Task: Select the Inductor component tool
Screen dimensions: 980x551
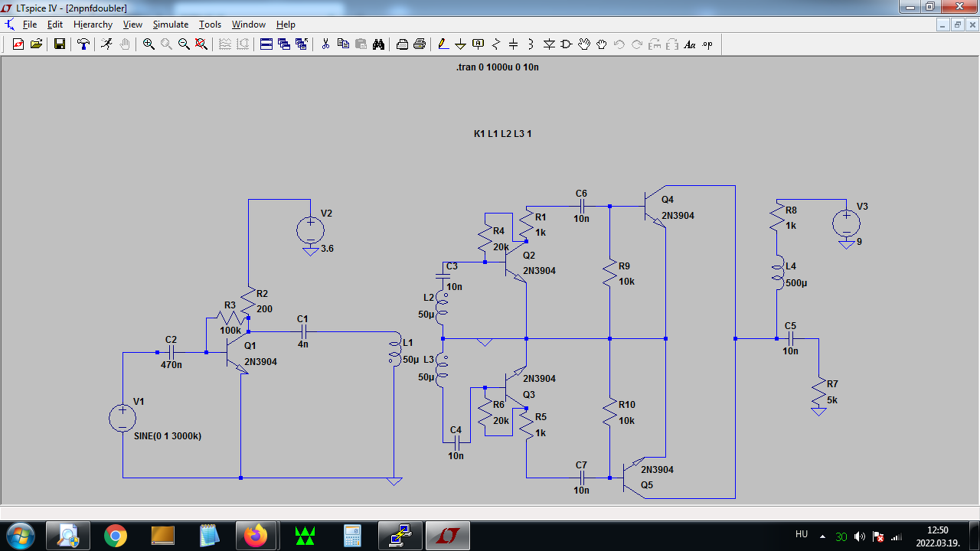Action: pyautogui.click(x=531, y=44)
